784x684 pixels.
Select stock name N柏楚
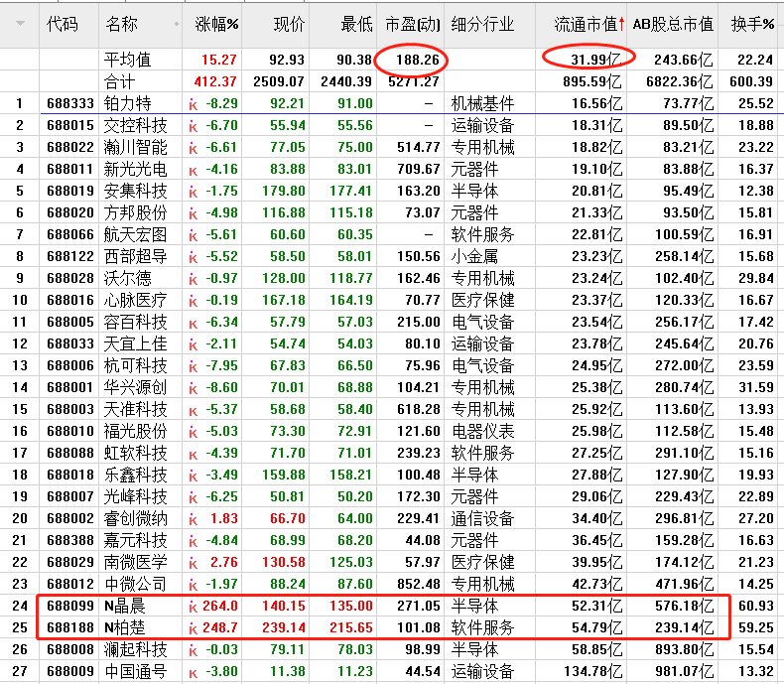point(125,627)
